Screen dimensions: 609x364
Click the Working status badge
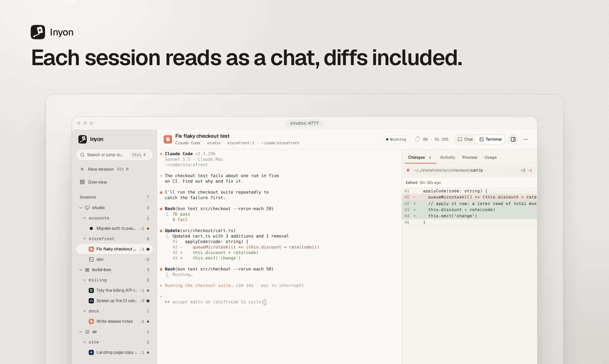tap(396, 139)
